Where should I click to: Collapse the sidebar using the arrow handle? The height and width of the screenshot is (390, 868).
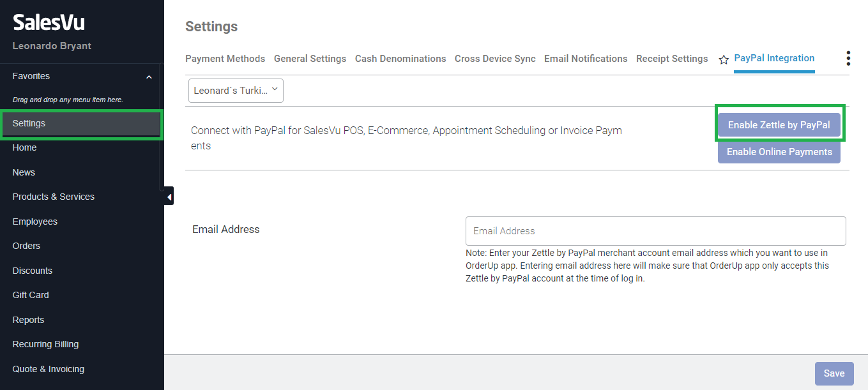pyautogui.click(x=169, y=197)
